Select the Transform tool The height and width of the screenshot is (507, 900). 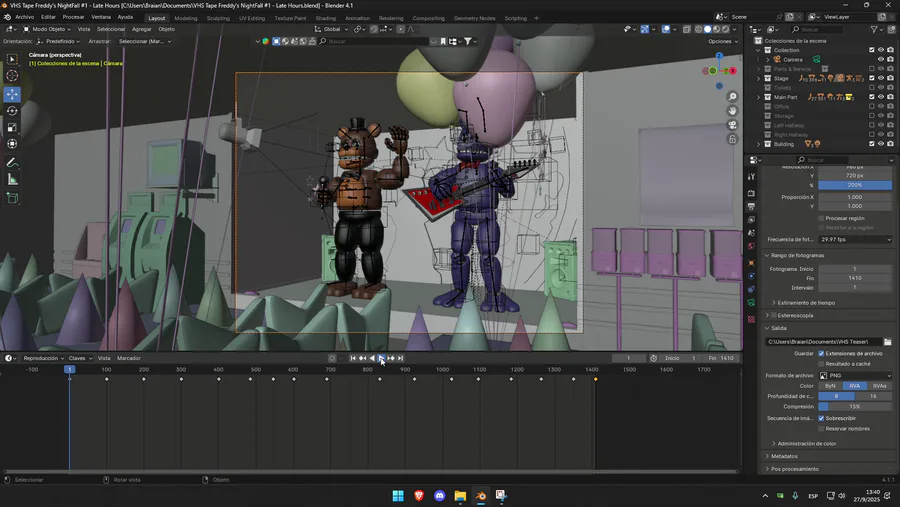12,144
